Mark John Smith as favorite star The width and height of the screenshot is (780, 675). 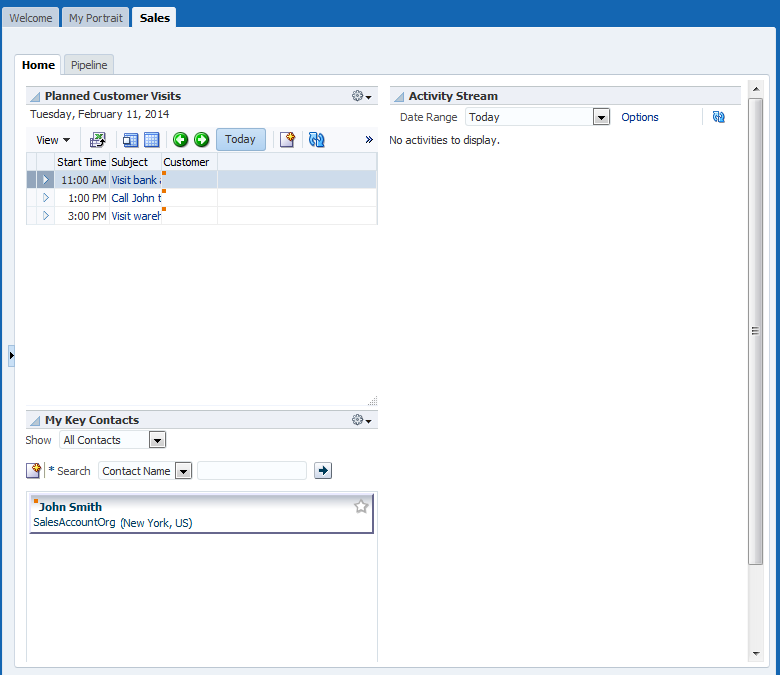pyautogui.click(x=361, y=506)
